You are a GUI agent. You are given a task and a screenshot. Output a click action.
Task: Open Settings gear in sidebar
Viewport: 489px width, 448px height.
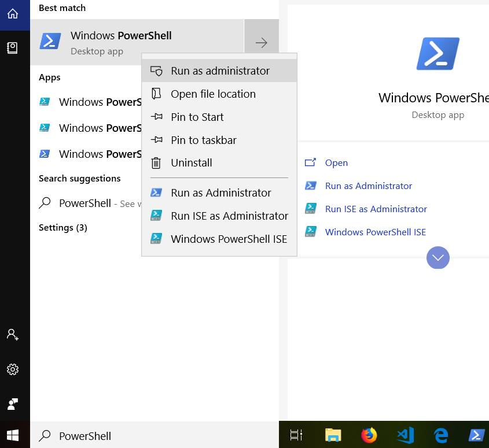[13, 369]
